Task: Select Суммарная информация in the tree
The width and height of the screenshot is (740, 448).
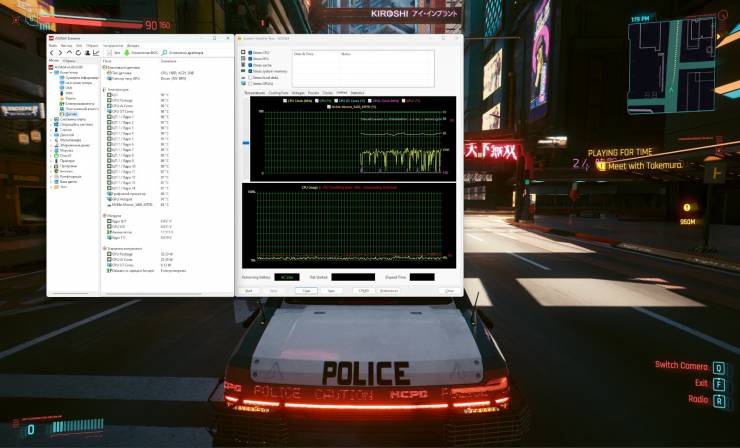Action: point(79,78)
